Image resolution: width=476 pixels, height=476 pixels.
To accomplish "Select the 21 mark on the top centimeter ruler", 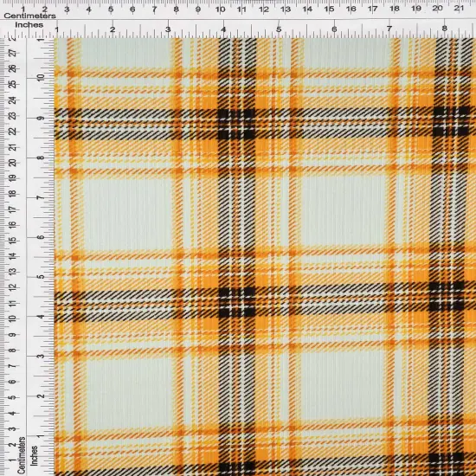I will pyautogui.click(x=459, y=9).
